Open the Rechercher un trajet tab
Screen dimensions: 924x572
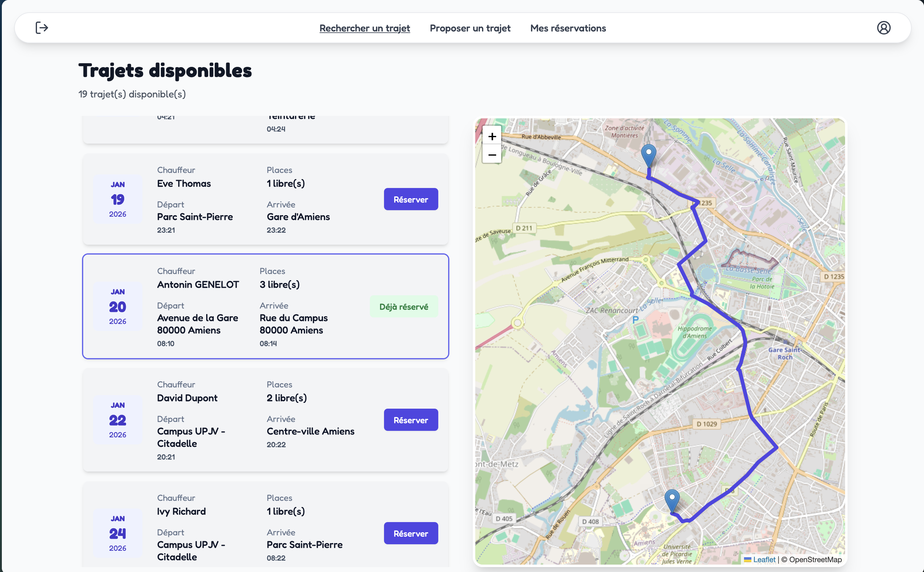[364, 28]
